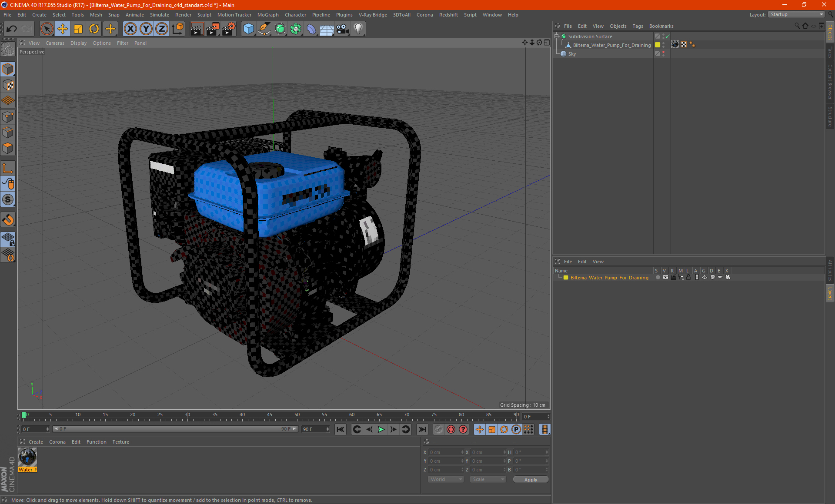This screenshot has width=835, height=504.
Task: Select the Rotate tool
Action: pyautogui.click(x=94, y=29)
